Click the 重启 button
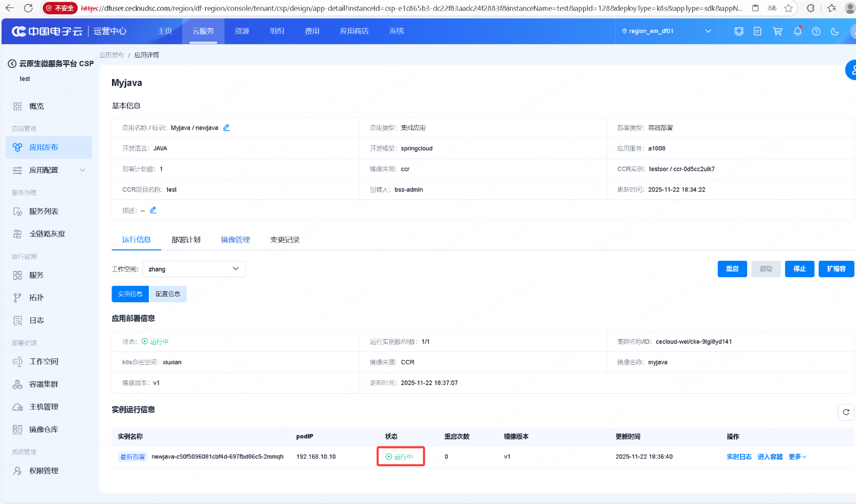Screen dimensions: 856x504 coord(732,269)
